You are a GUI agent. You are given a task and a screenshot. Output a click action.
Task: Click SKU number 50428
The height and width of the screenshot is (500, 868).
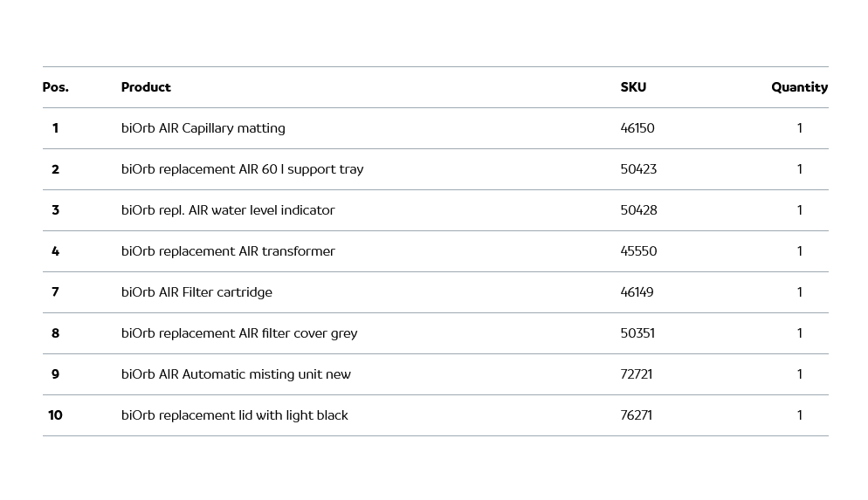coord(638,210)
